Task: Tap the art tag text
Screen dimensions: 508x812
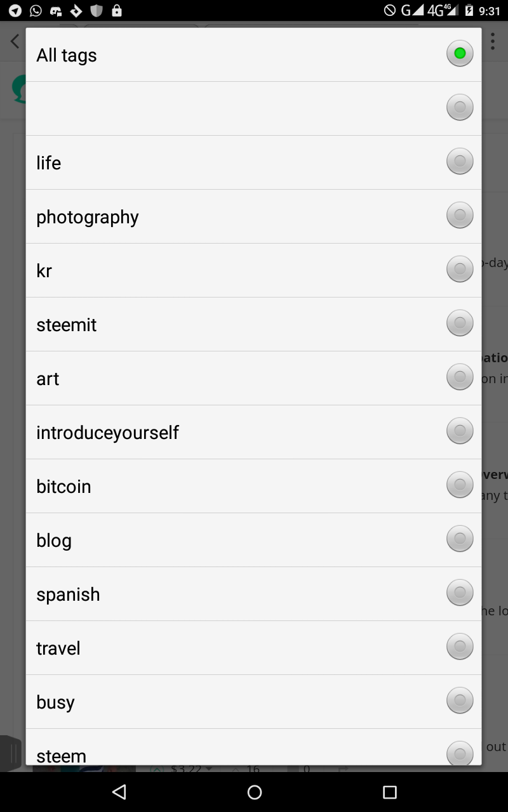Action: (x=48, y=379)
